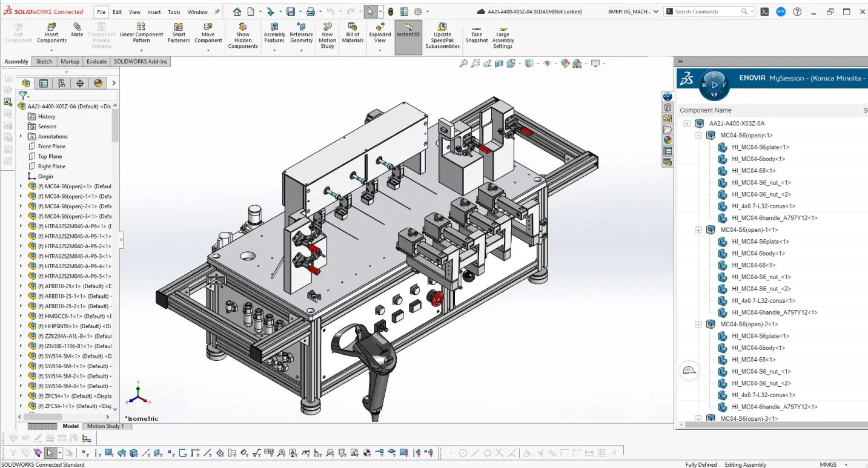
Task: Switch to the Evaluate tab
Action: [x=96, y=61]
